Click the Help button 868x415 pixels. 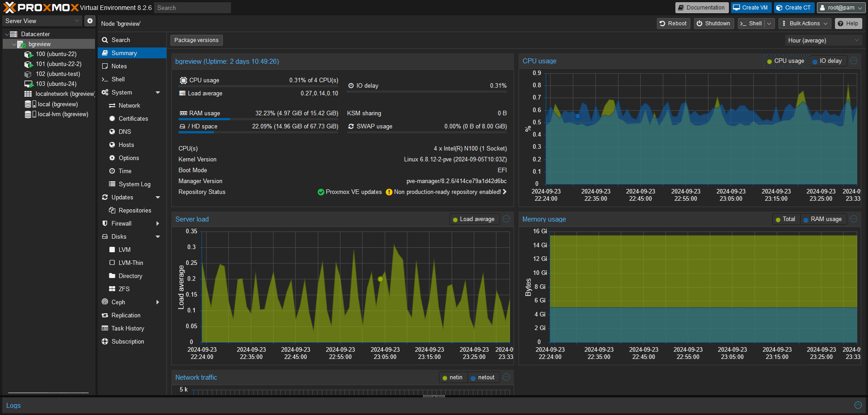[848, 24]
